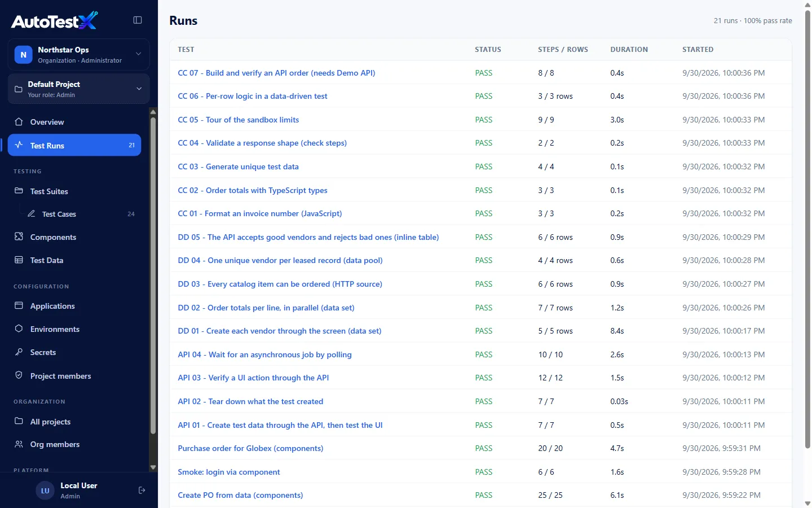Screen dimensions: 812x508
Task: Click the 8.4s duration of DD 01 row
Action: (x=617, y=331)
